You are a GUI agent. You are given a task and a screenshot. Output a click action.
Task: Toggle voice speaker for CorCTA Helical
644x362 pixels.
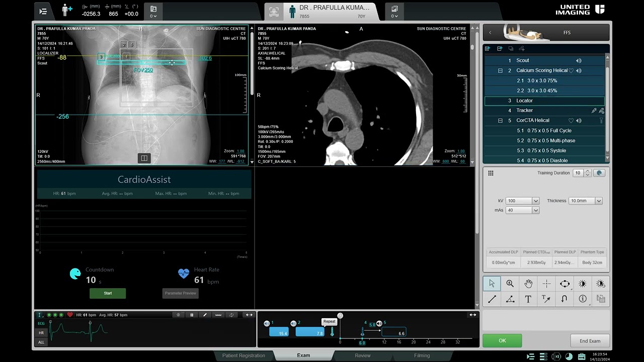pos(579,121)
